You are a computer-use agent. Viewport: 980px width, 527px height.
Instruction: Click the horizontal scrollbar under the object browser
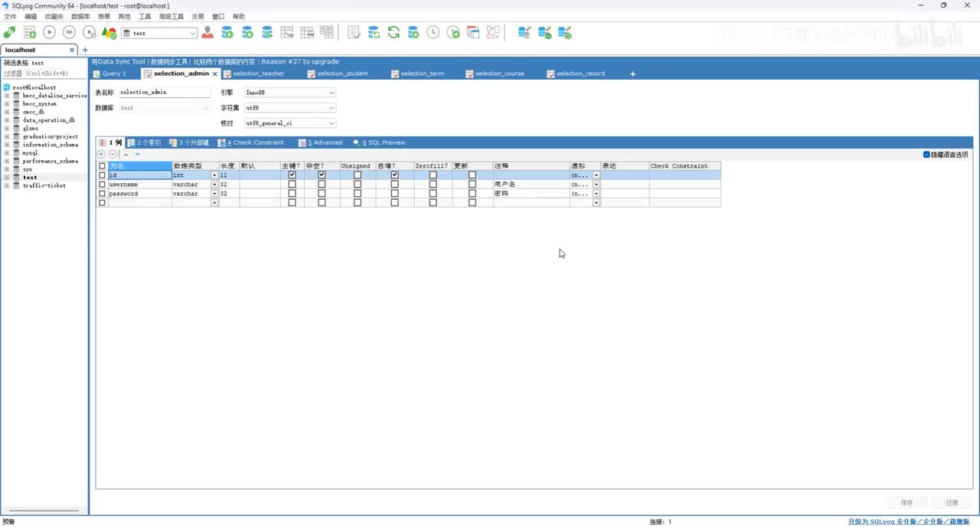tap(44, 510)
